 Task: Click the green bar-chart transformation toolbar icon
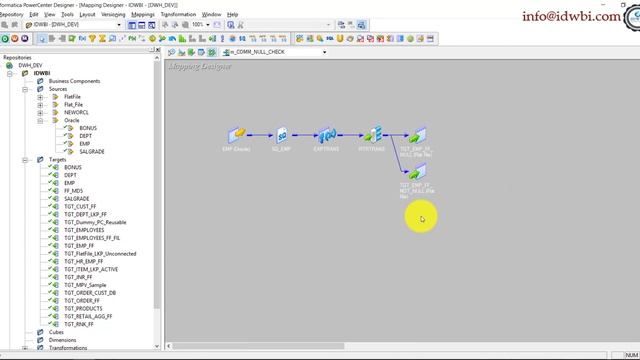(182, 39)
